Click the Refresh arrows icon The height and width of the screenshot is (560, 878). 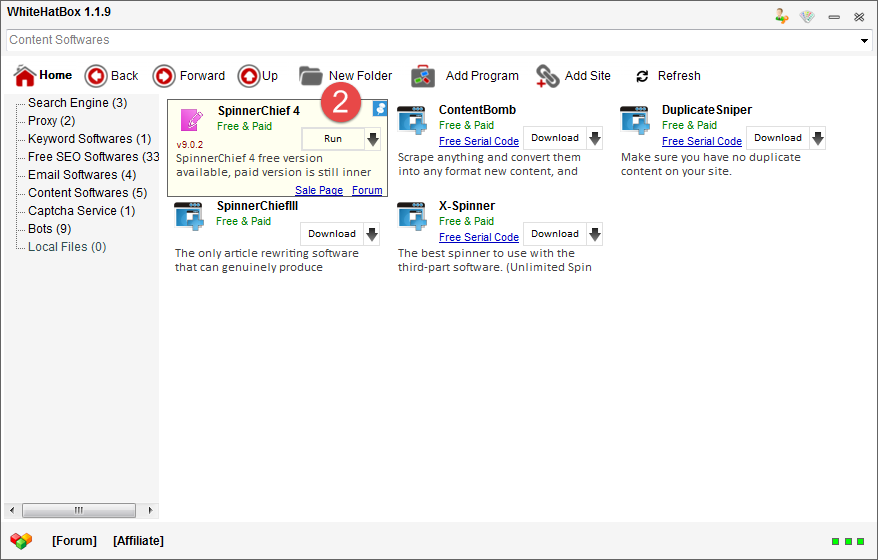click(642, 76)
